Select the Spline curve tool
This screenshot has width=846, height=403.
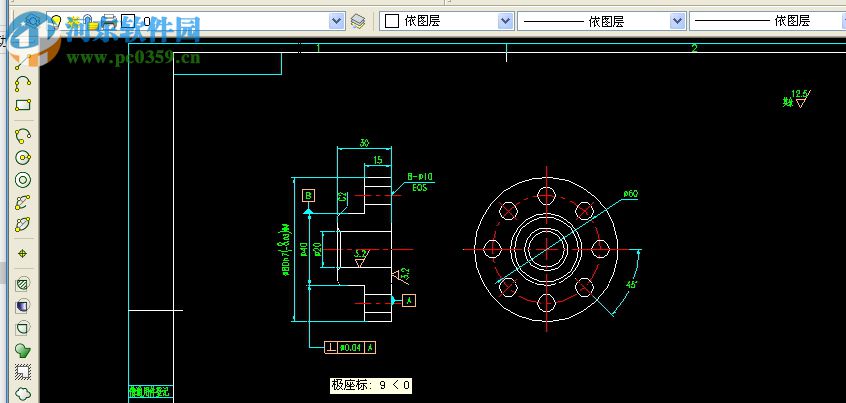tap(23, 202)
